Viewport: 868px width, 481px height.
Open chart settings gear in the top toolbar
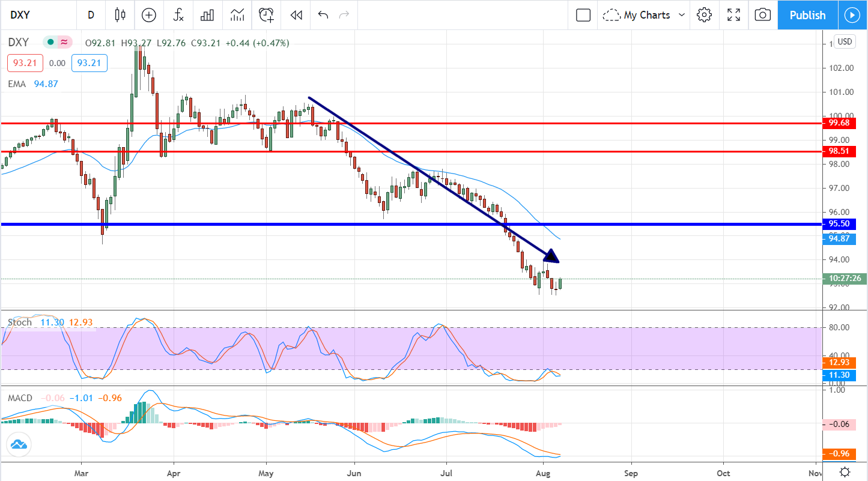pyautogui.click(x=704, y=15)
